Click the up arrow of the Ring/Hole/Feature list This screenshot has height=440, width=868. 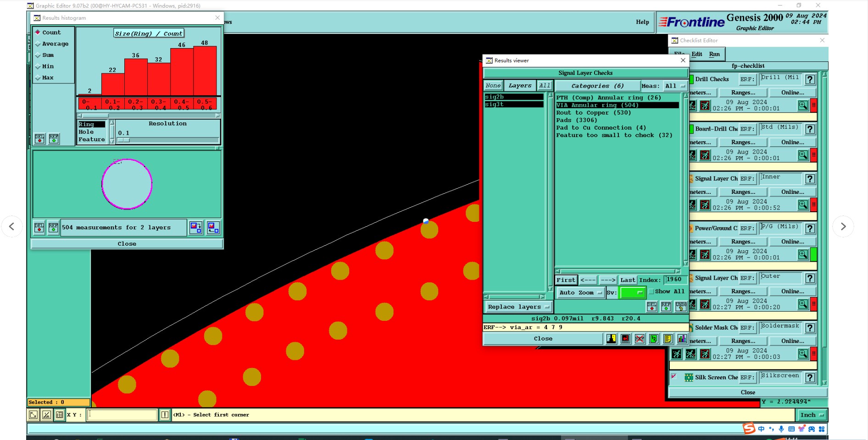pyautogui.click(x=111, y=123)
